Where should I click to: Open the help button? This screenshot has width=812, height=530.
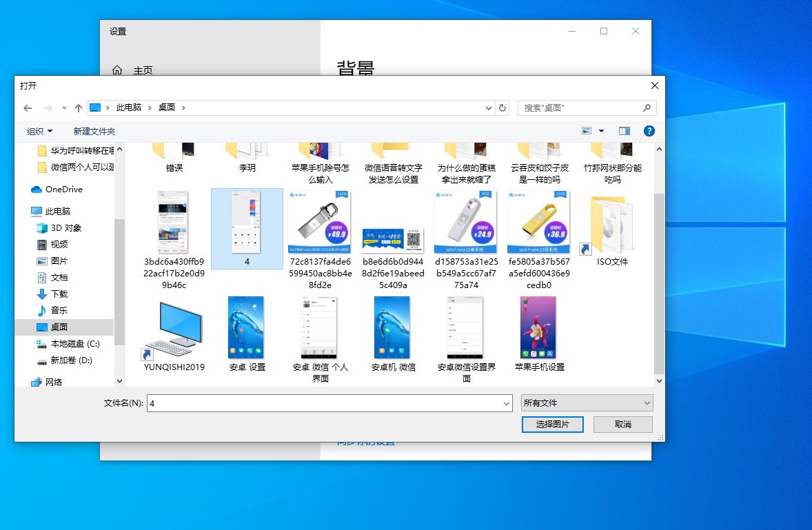[x=649, y=131]
